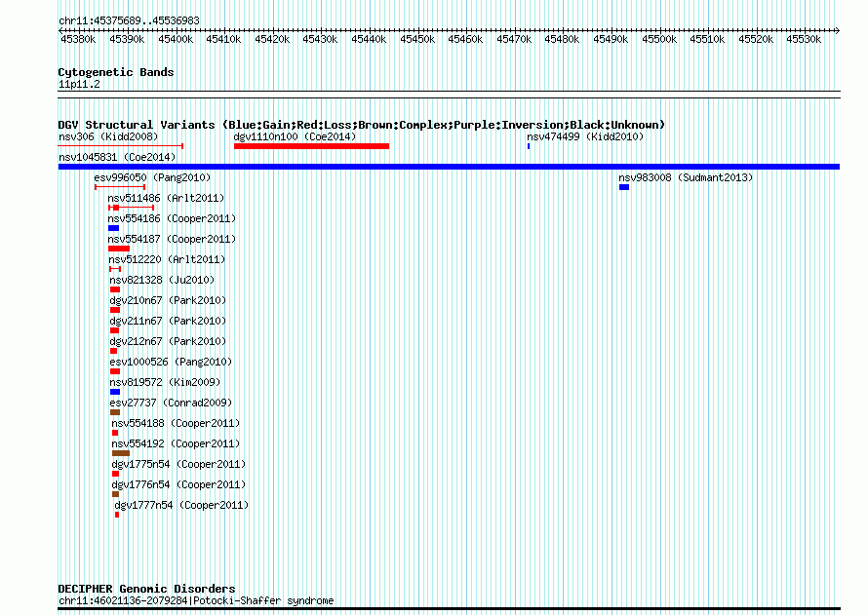
Task: Click the nsv512220 (Arlt2011) label
Action: click(167, 259)
